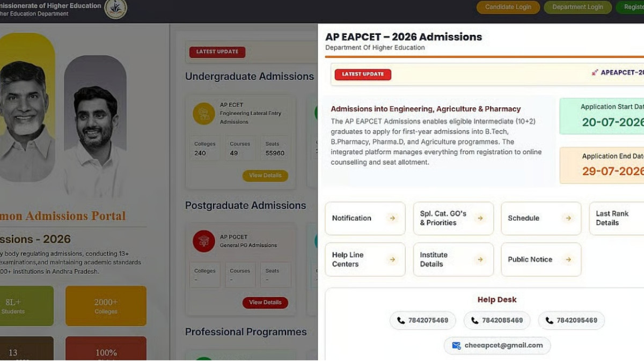Viewport: 644px width, 362px height.
Task: Click the mail icon beside cheeapcet@gmail.com
Action: tap(456, 345)
